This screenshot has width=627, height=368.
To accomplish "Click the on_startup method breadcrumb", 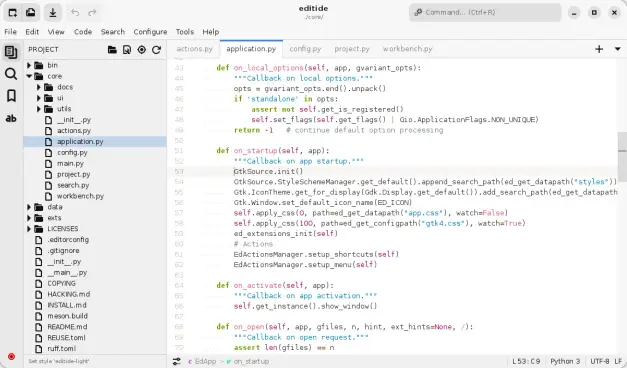I will tap(248, 362).
